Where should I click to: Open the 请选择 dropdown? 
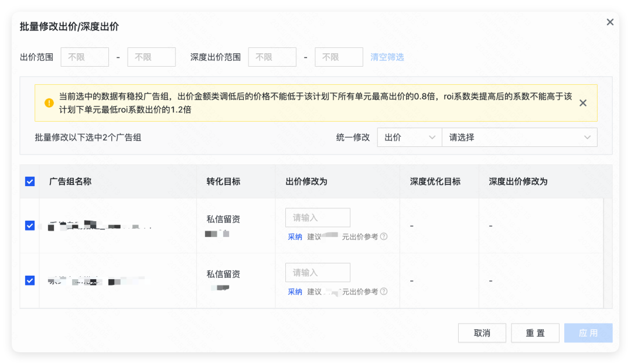520,138
